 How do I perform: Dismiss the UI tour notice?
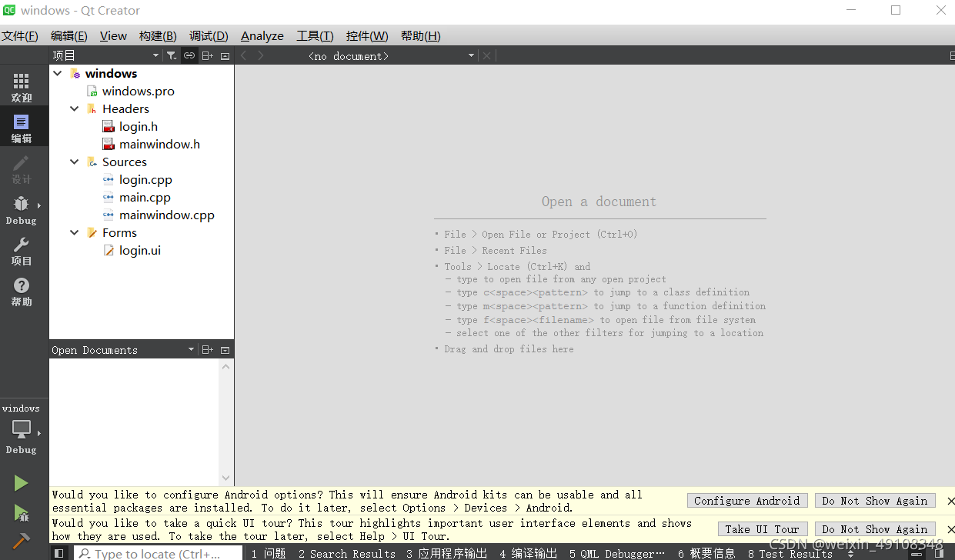coord(950,529)
